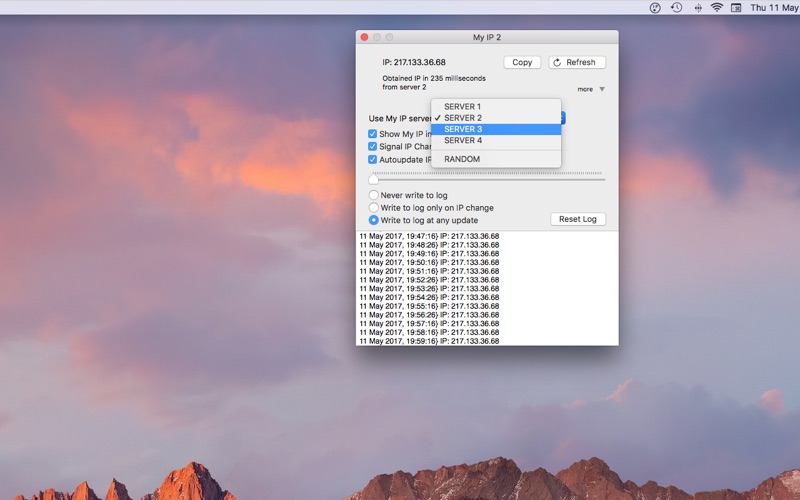Screen dimensions: 800x500
Task: Toggle the Show My IP checkbox
Action: coord(373,134)
